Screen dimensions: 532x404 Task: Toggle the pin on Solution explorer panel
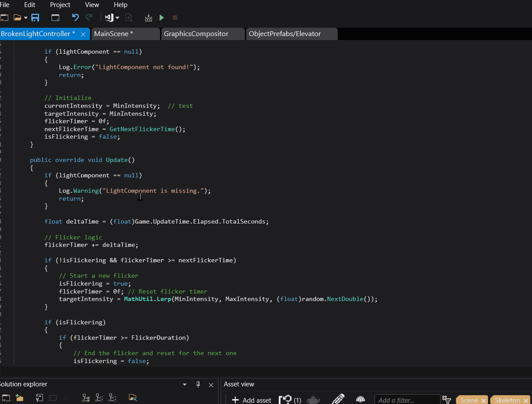pos(198,384)
